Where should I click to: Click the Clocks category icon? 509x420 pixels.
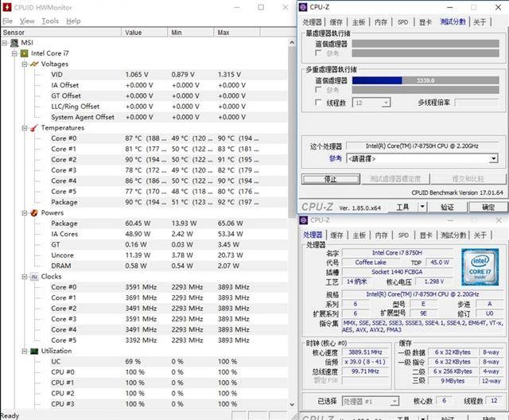point(34,276)
